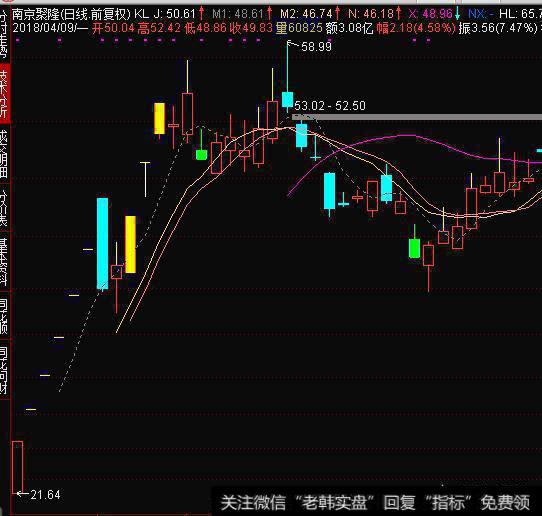Select the cyan candle at the 58.99 peak
Screen dimensions: 542x516
tap(287, 99)
